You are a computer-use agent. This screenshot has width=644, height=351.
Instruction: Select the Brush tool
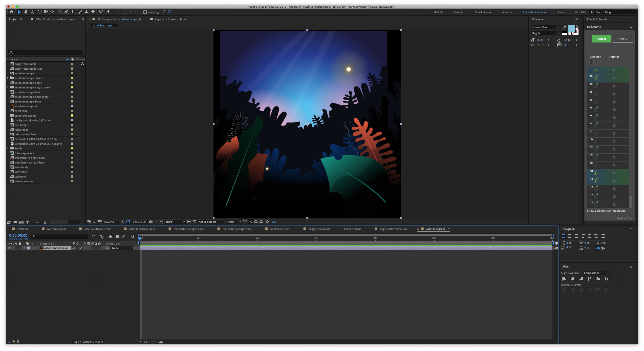point(80,12)
